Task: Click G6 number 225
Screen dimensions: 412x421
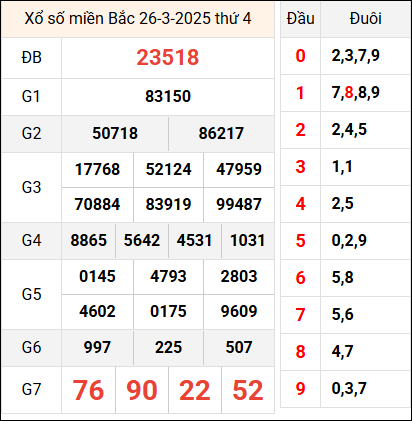Action: 168,347
